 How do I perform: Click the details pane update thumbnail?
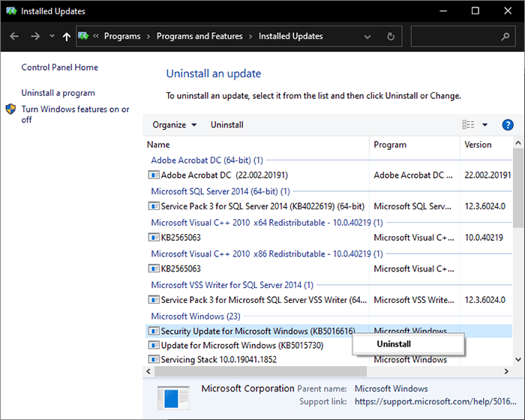[x=173, y=398]
